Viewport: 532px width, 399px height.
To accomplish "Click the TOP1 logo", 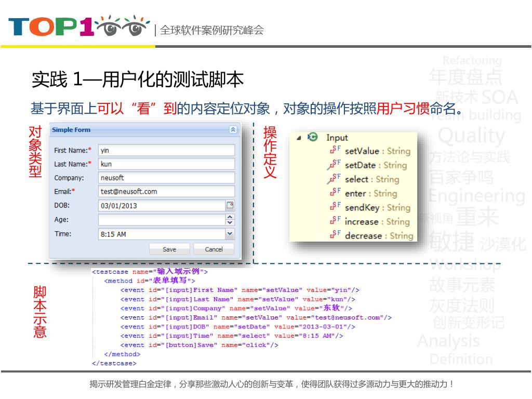I will pos(79,26).
